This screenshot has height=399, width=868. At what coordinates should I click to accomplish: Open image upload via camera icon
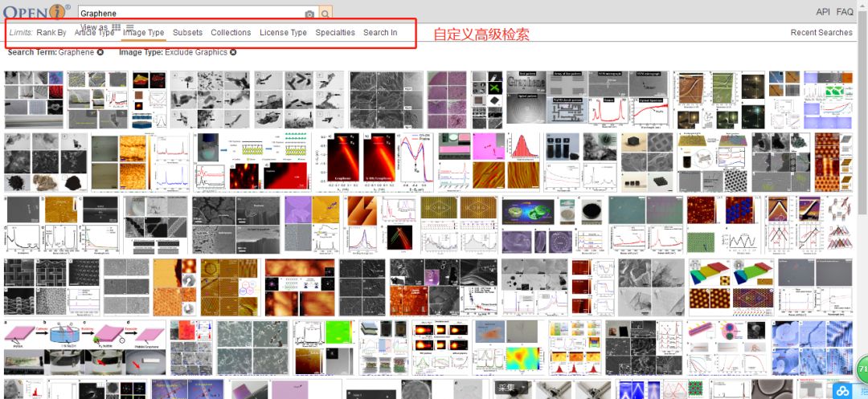(309, 14)
